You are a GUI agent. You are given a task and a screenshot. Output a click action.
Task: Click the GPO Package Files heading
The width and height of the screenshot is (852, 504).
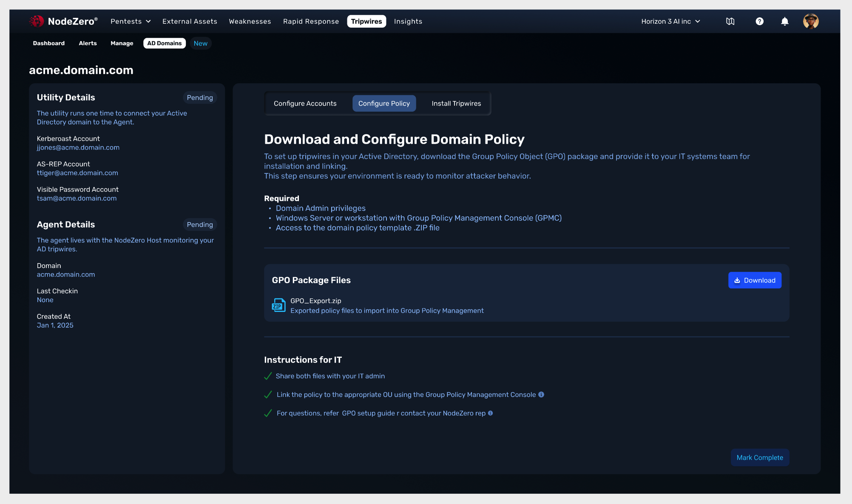[x=311, y=280]
